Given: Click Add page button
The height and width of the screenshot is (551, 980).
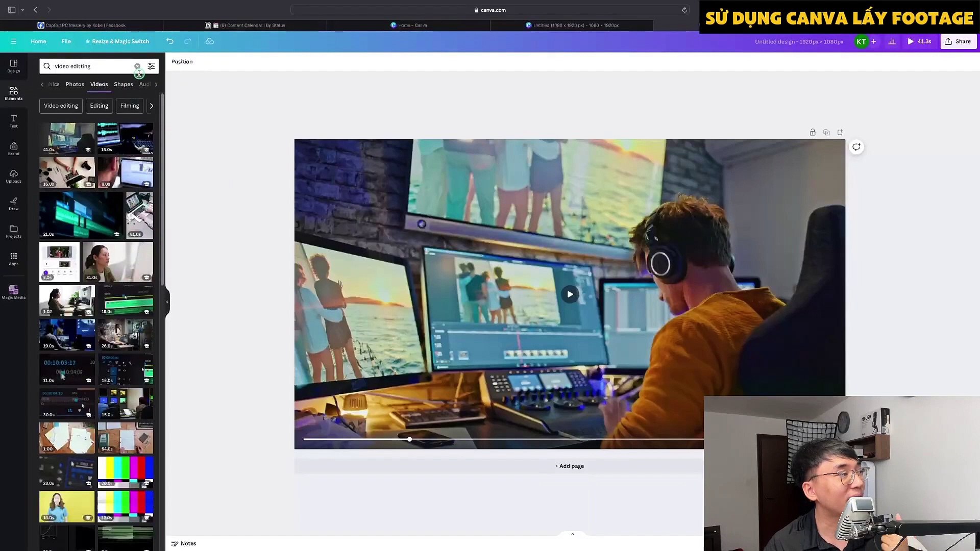Looking at the screenshot, I should tap(570, 466).
